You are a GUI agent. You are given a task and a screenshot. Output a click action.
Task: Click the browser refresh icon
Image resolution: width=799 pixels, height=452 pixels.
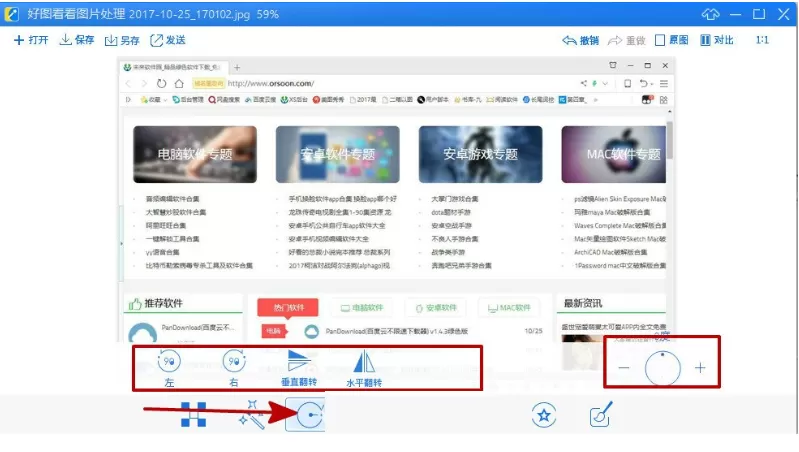tap(162, 84)
